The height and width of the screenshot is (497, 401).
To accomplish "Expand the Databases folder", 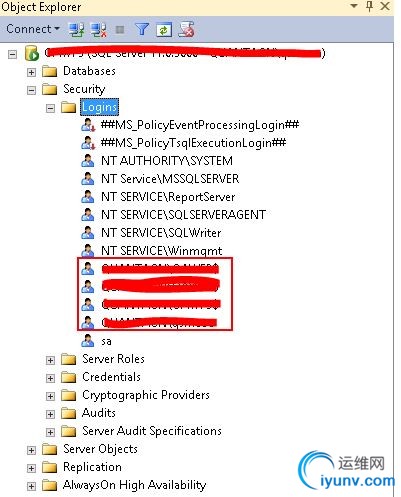I will click(x=31, y=72).
